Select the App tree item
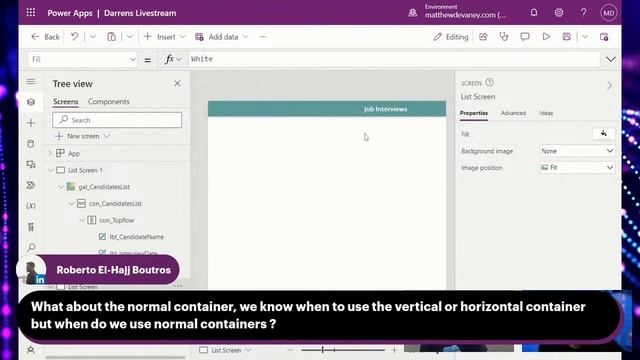The width and height of the screenshot is (640, 360). (73, 153)
